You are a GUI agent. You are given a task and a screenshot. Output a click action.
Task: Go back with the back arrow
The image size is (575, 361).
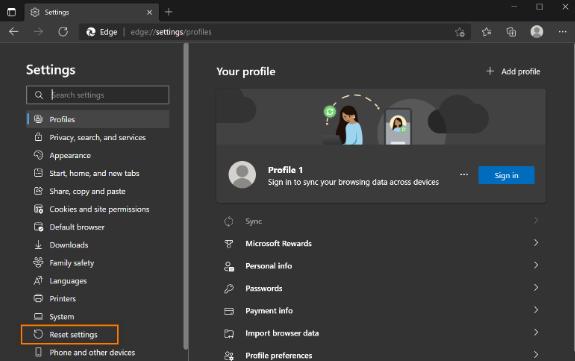click(14, 32)
